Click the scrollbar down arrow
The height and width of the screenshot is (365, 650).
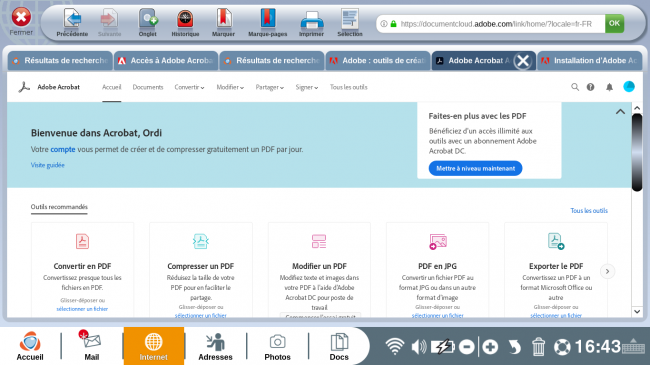637,312
